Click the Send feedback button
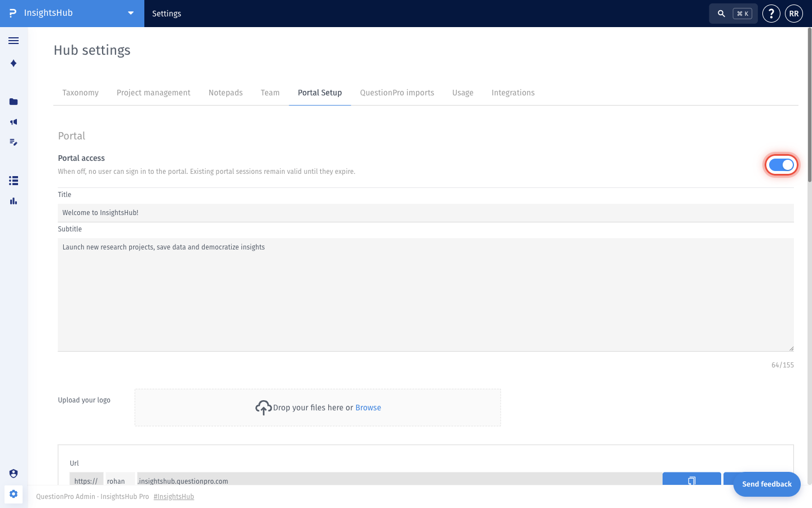This screenshot has width=812, height=508. (x=767, y=484)
